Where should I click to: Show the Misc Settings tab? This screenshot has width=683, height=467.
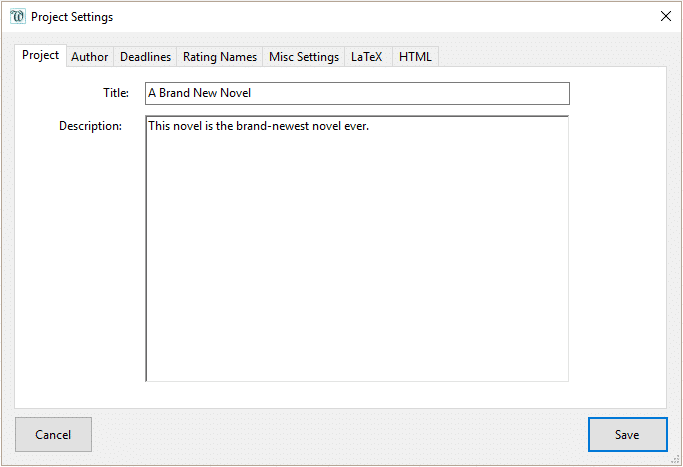pos(304,57)
